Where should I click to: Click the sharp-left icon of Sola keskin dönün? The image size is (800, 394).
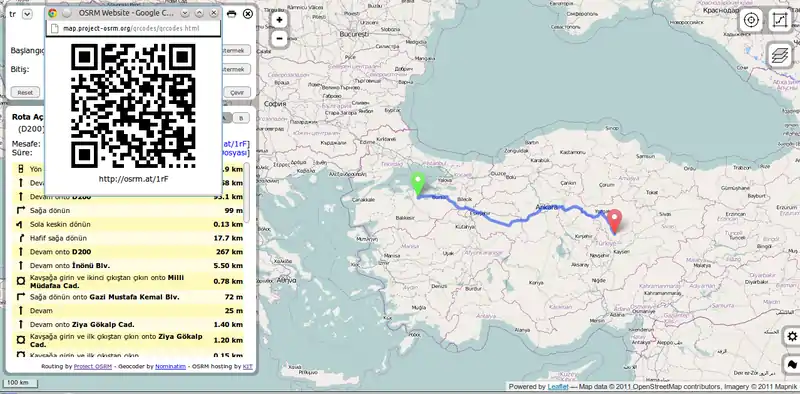pos(21,224)
